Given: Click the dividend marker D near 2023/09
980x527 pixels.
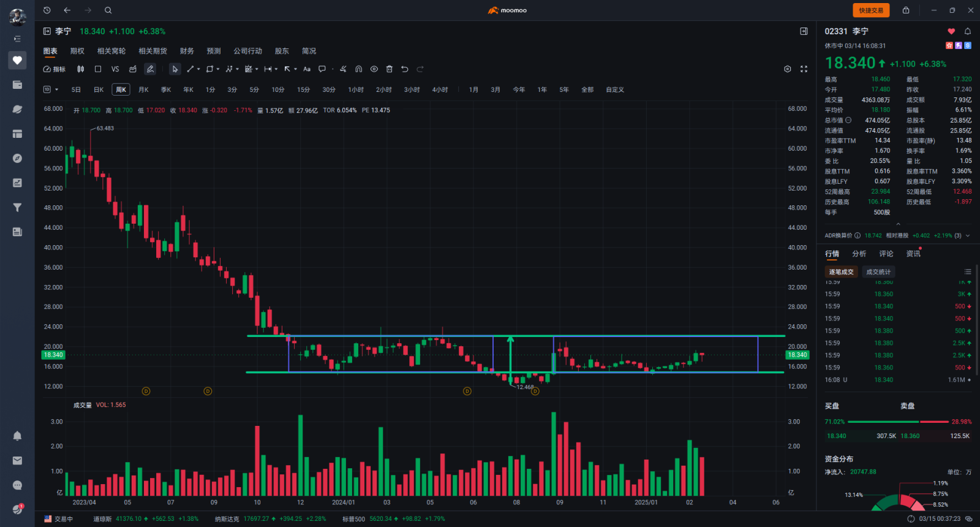Looking at the screenshot, I should (208, 391).
